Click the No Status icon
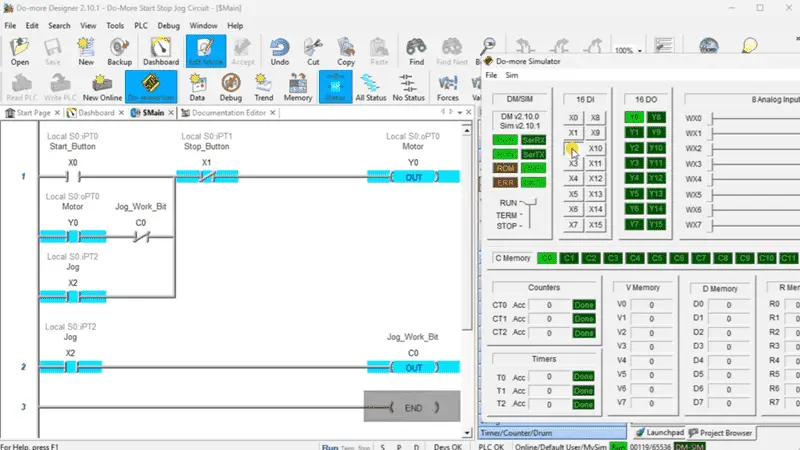The width and height of the screenshot is (800, 450). coord(408,87)
